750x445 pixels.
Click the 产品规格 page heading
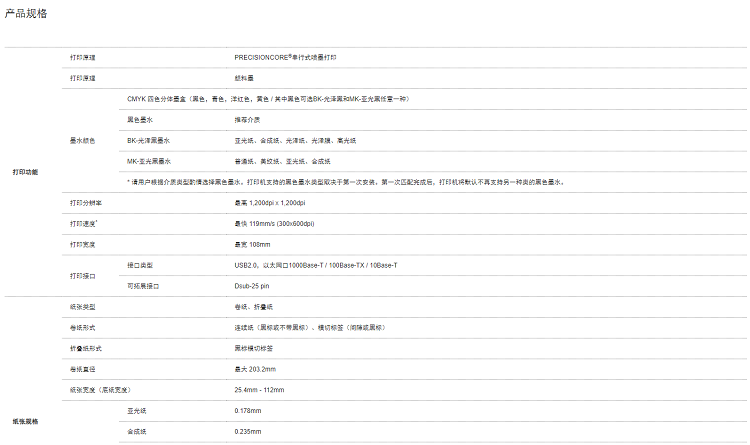26,13
